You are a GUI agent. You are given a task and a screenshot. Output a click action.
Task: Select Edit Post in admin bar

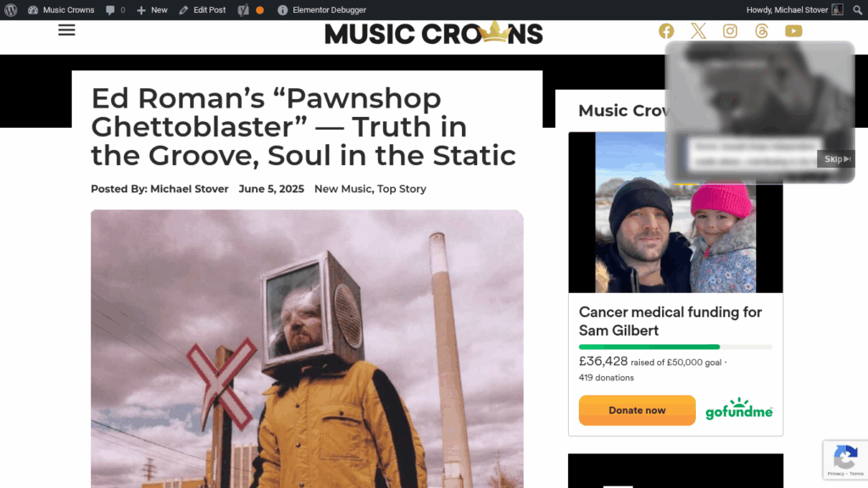(x=202, y=10)
